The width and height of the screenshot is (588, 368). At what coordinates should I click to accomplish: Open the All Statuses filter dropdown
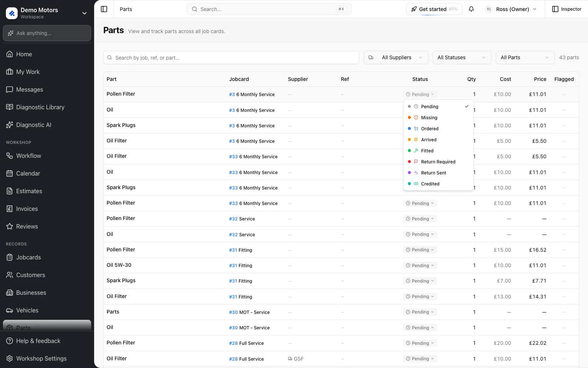[x=462, y=57]
